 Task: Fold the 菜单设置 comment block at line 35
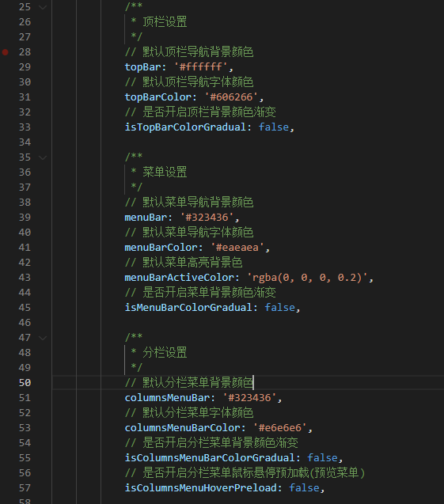pos(43,157)
